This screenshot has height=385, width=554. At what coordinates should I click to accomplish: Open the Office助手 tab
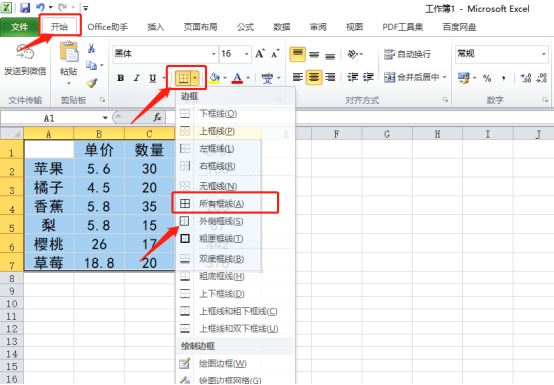pyautogui.click(x=107, y=27)
